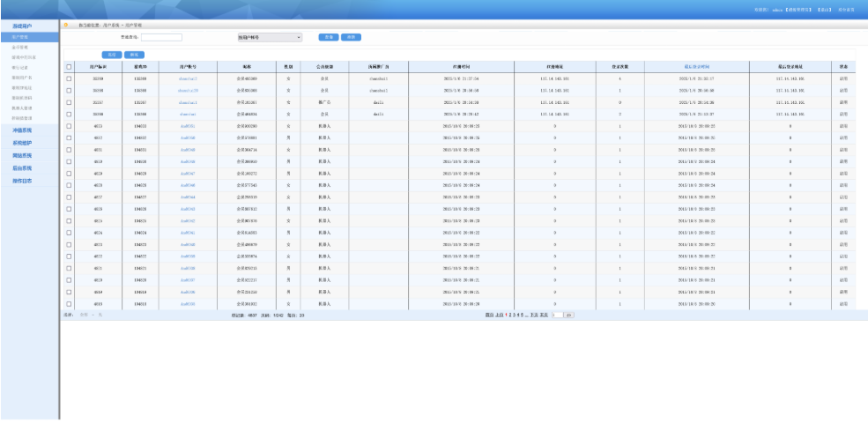Expand the 网站系统 sidebar section

[x=23, y=154]
